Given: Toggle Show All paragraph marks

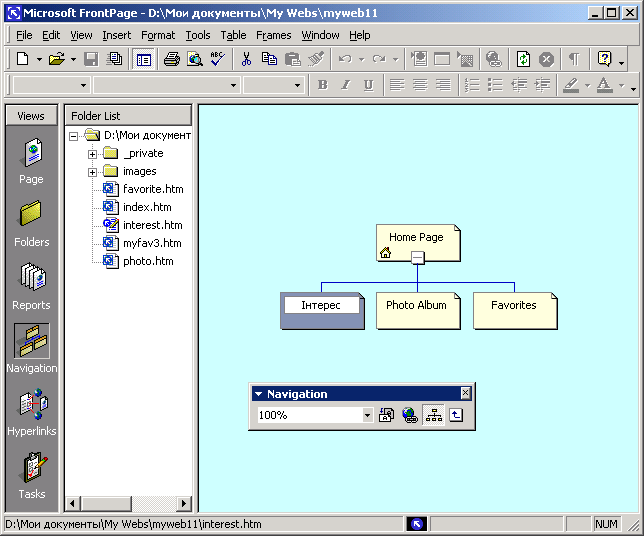Looking at the screenshot, I should 574,59.
